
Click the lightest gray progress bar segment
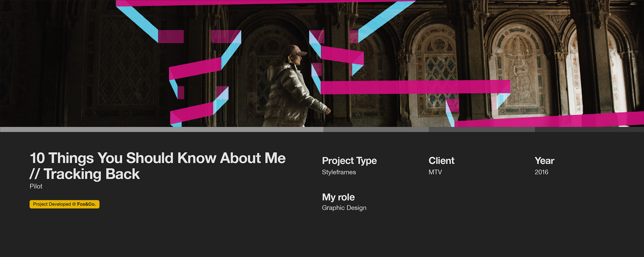[161, 129]
